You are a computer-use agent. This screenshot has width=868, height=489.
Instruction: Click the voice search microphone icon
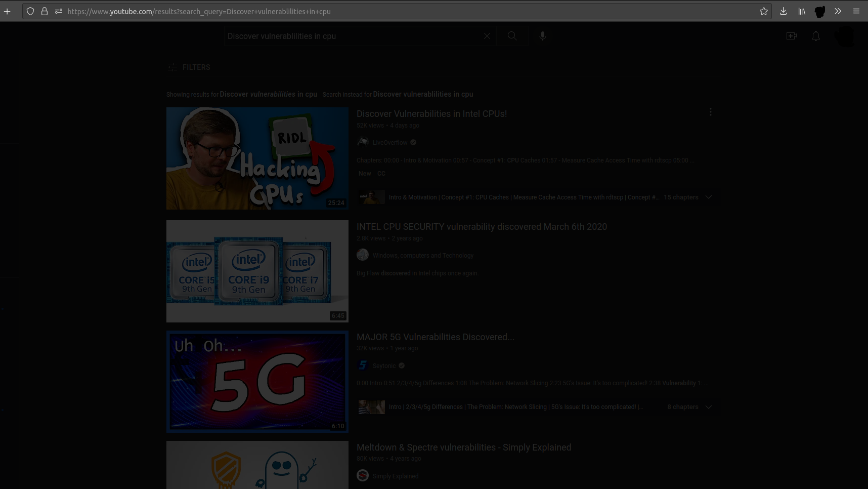[x=543, y=36]
